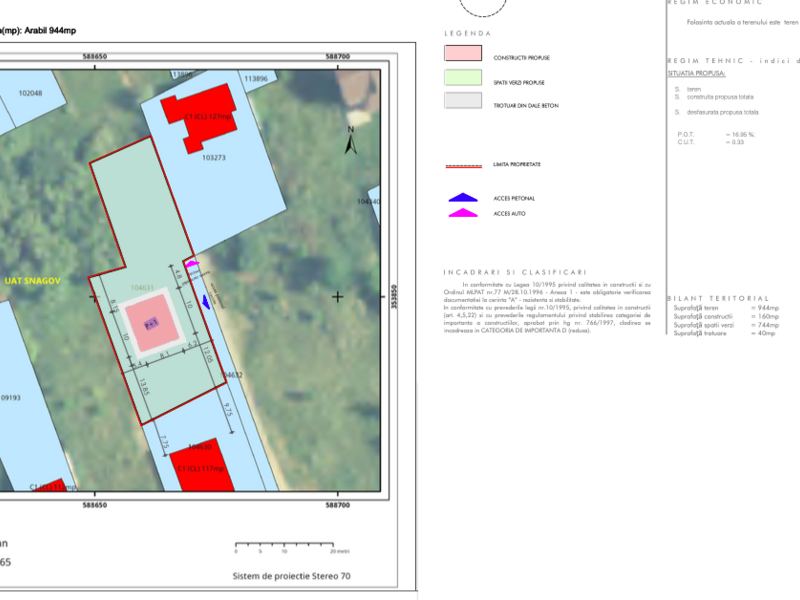Click the 'INCADRARI SI CLASIFICARI' heading
This screenshot has width=800, height=600.
(x=515, y=272)
